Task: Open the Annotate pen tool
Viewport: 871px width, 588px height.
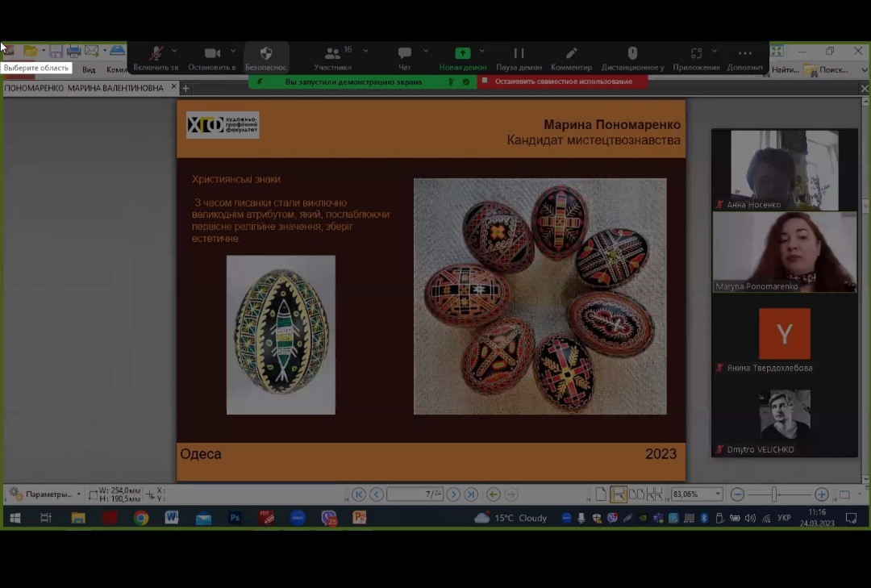Action: pyautogui.click(x=571, y=54)
